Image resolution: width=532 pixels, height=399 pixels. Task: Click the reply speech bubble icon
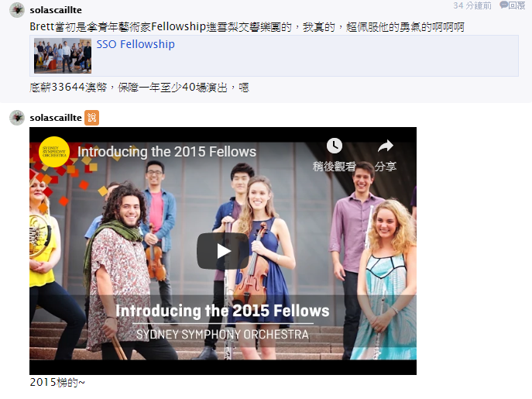[504, 5]
